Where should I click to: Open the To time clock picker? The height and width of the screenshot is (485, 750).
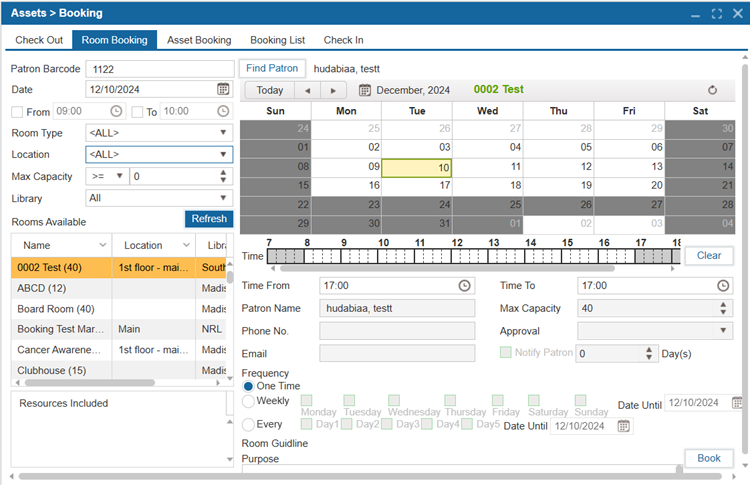(223, 111)
